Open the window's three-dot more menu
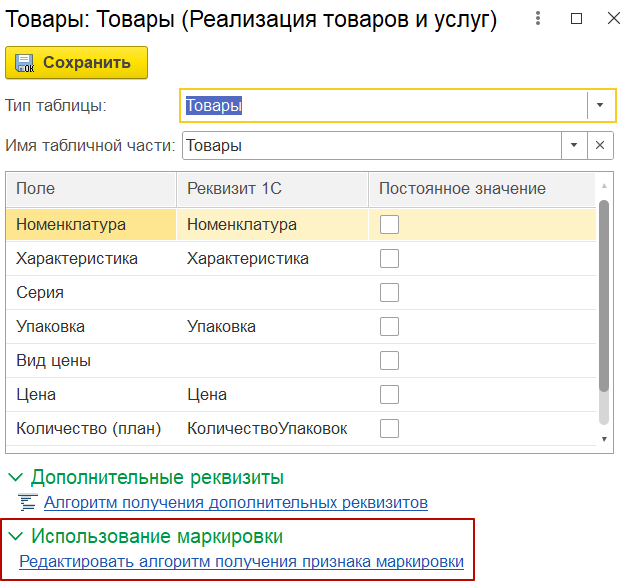Image resolution: width=626 pixels, height=586 pixels. (x=540, y=19)
